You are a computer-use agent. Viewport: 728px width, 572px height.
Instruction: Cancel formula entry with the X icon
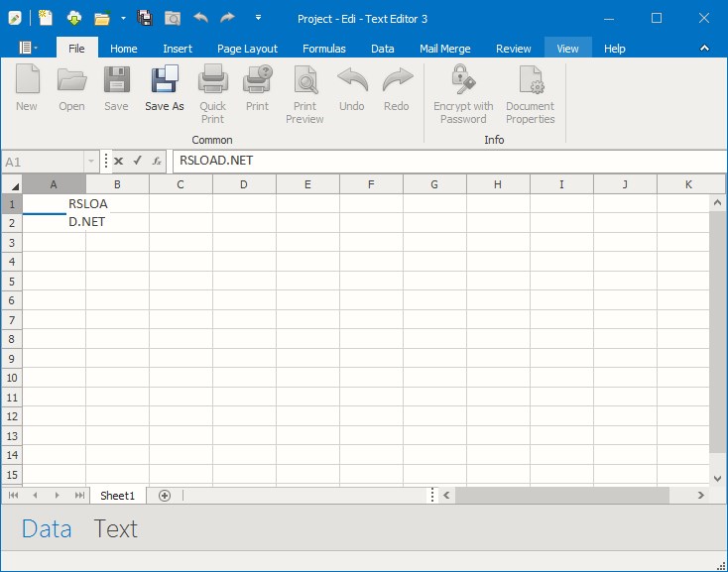pos(118,161)
